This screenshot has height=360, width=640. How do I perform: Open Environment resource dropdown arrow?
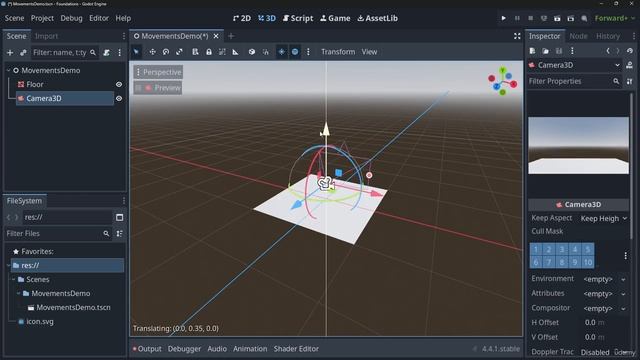(623, 280)
